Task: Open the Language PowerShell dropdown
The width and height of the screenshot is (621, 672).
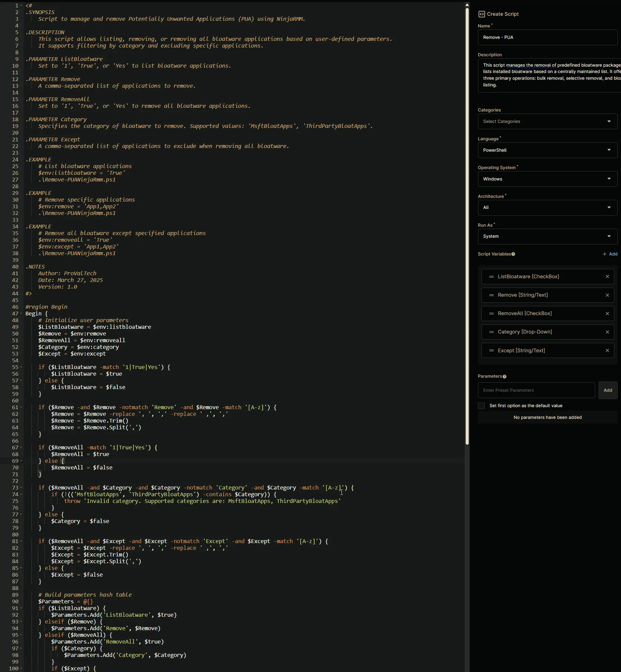Action: pyautogui.click(x=547, y=150)
